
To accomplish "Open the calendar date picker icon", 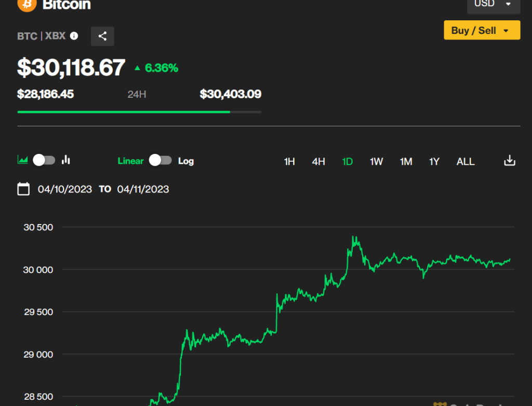I will click(23, 189).
